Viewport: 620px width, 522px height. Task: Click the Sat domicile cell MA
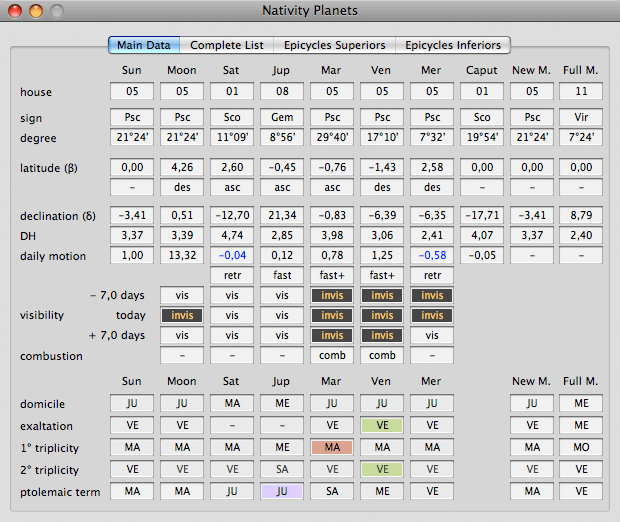pos(232,403)
